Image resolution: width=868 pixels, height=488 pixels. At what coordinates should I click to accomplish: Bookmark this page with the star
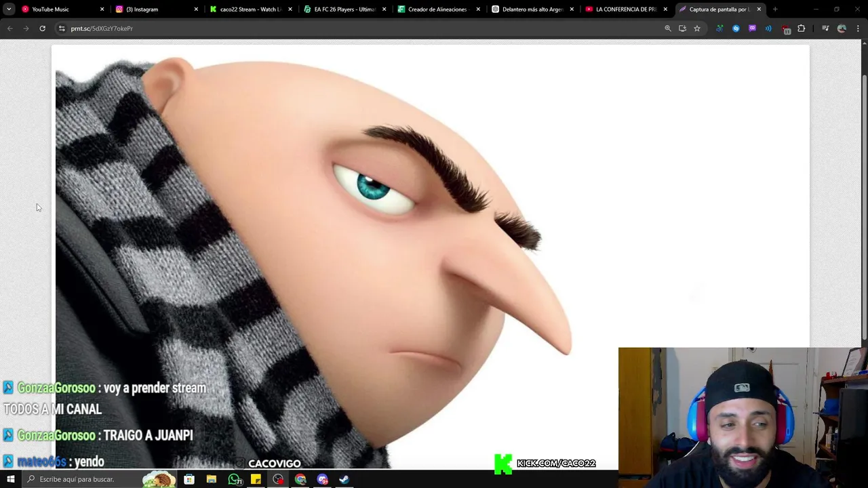[x=696, y=28]
